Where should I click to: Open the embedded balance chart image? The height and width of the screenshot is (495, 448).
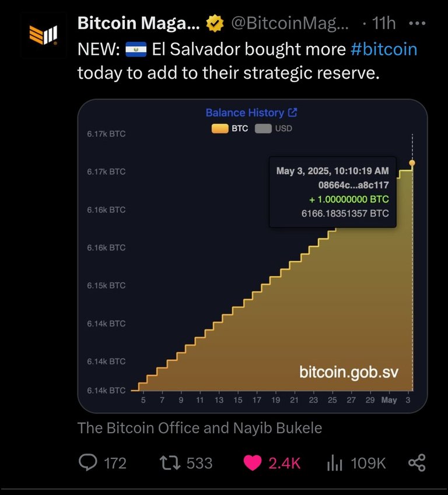[x=253, y=256]
